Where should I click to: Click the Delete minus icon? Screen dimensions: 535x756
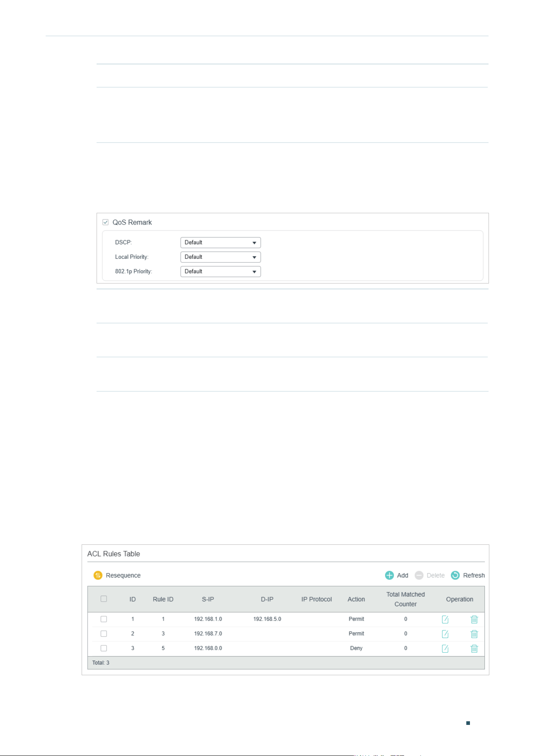(x=419, y=575)
